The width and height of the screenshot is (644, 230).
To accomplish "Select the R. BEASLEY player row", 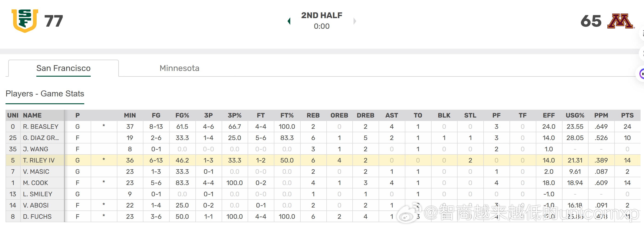I will 41,127.
